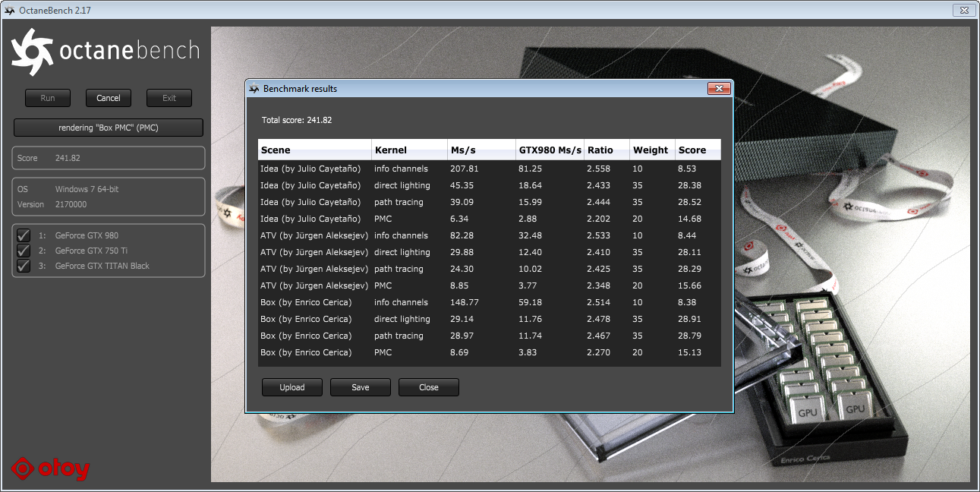Uncheck the GeForce GTX 980 checkbox

[x=24, y=235]
